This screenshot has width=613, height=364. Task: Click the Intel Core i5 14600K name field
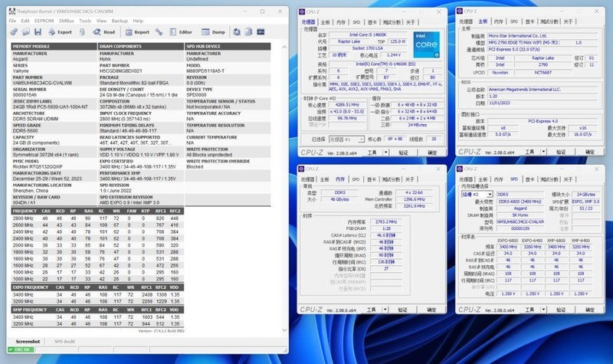(x=368, y=34)
